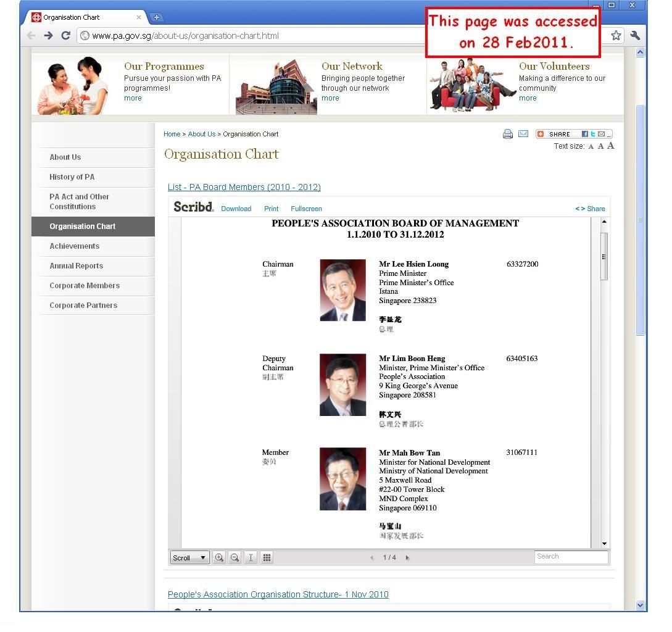This screenshot has height=632, width=672.
Task: Click the browser page scroll-down arrow
Action: pyautogui.click(x=641, y=605)
